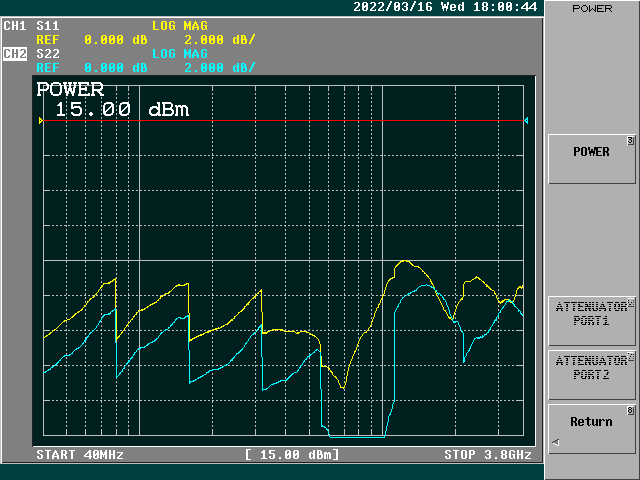
Task: Click the POWER menu title header
Action: coord(592,9)
